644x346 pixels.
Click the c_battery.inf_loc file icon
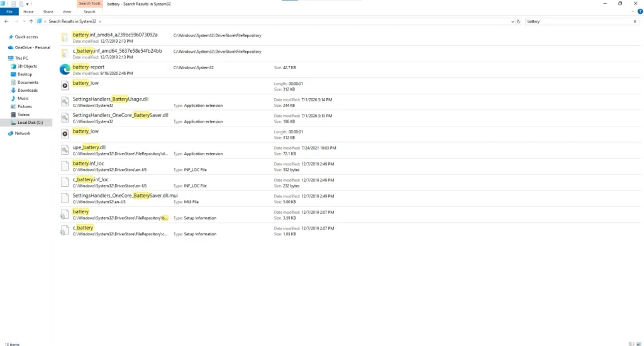point(65,182)
